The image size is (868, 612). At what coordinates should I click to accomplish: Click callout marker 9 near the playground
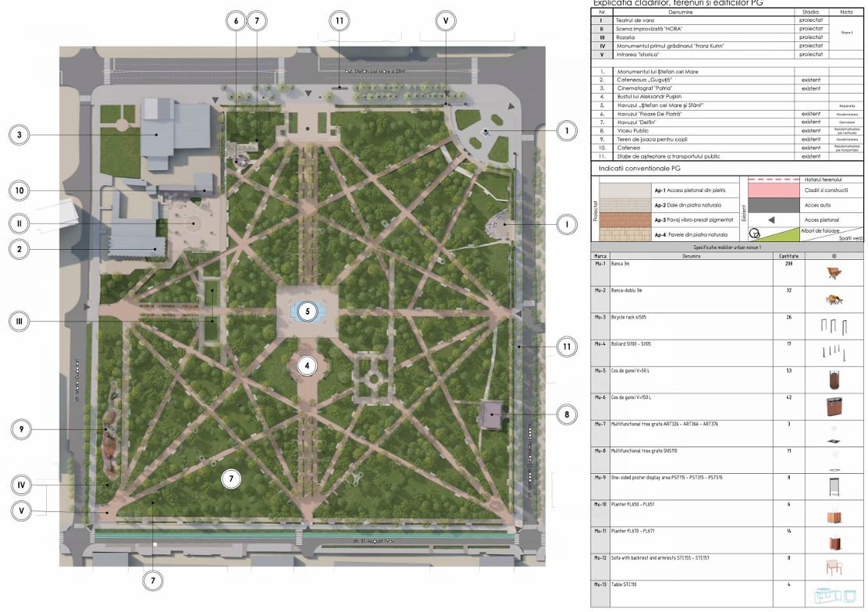(x=23, y=429)
